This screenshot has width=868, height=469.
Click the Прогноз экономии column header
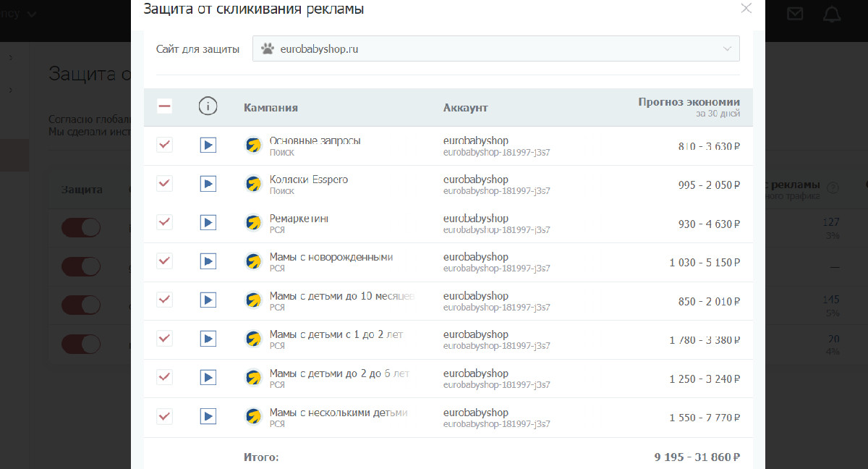coord(689,102)
